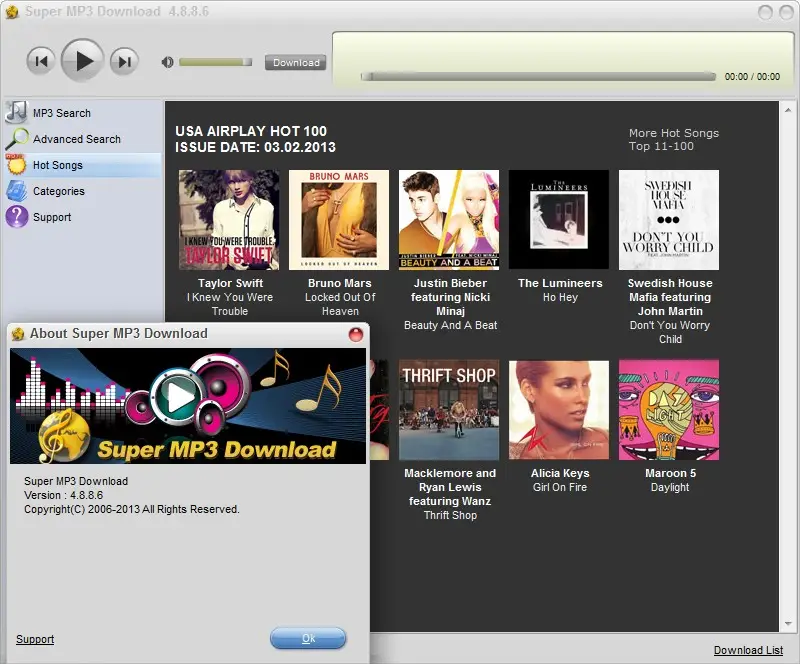Click Locked Out Of Heaven song title
Screen dimensions: 800x664
point(340,304)
